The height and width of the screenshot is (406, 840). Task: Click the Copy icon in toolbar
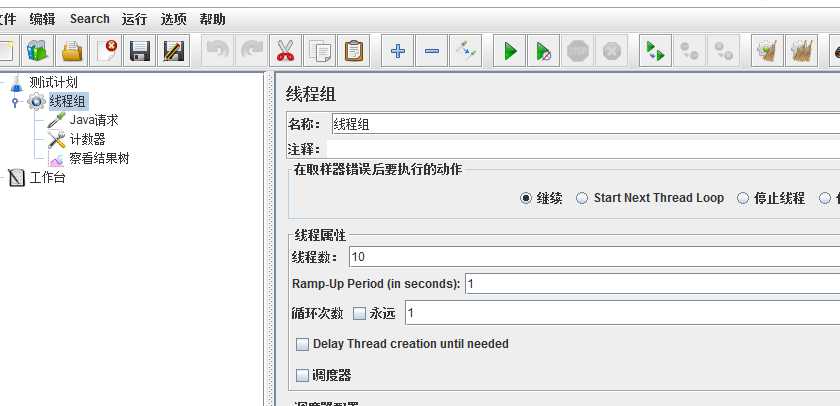319,51
